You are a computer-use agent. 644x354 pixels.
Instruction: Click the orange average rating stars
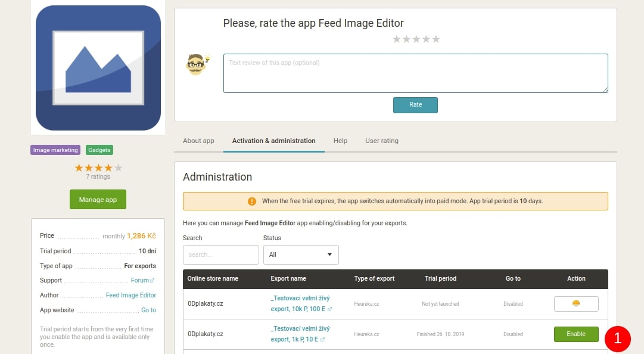pyautogui.click(x=98, y=167)
